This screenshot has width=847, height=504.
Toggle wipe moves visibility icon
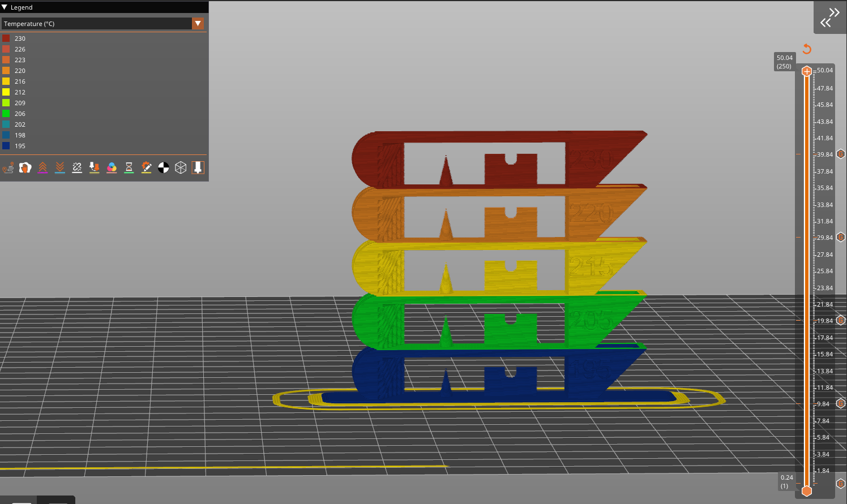(x=25, y=167)
